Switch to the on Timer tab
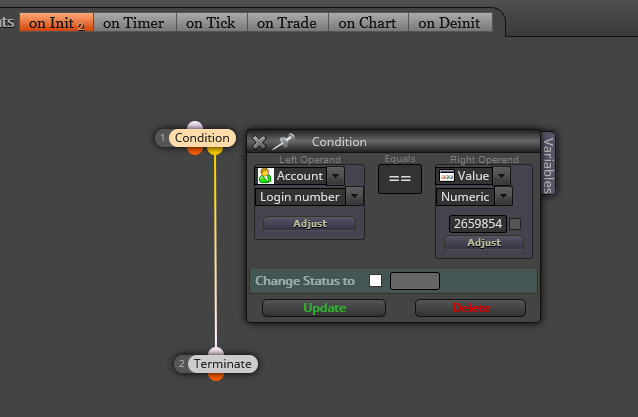638x417 pixels. click(134, 22)
